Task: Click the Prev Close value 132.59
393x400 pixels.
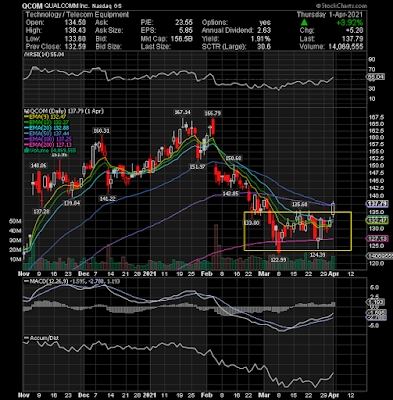Action: pos(75,46)
